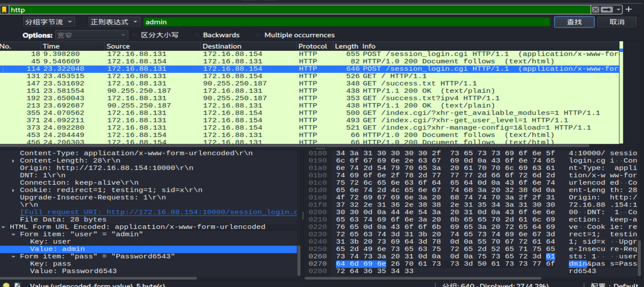The height and width of the screenshot is (287, 644).
Task: Select packet 192 GET /success.txt?ipv4
Action: [310, 98]
